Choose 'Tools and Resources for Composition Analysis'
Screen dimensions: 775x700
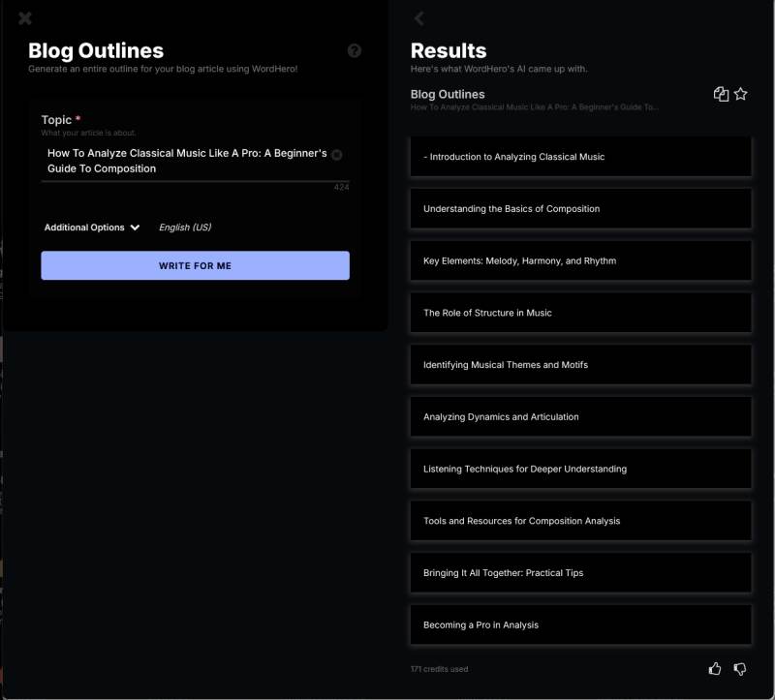point(580,521)
